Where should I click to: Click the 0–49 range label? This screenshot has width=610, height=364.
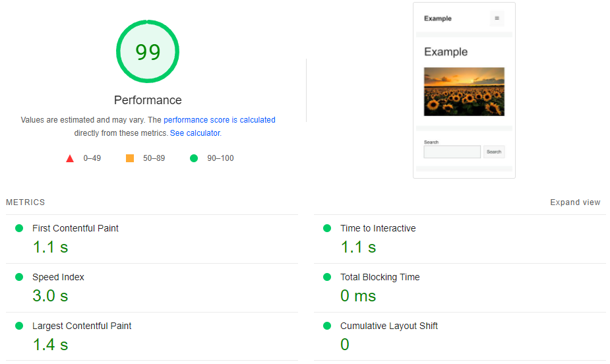pos(92,158)
